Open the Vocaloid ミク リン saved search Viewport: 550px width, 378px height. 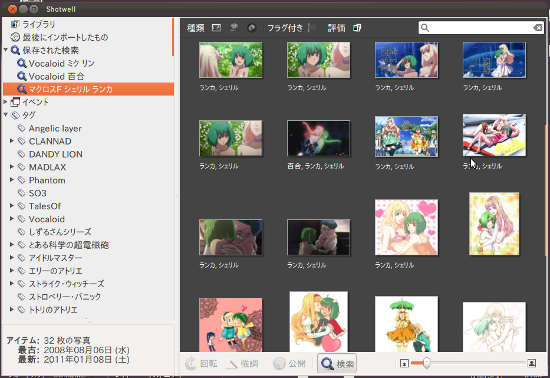coord(88,63)
